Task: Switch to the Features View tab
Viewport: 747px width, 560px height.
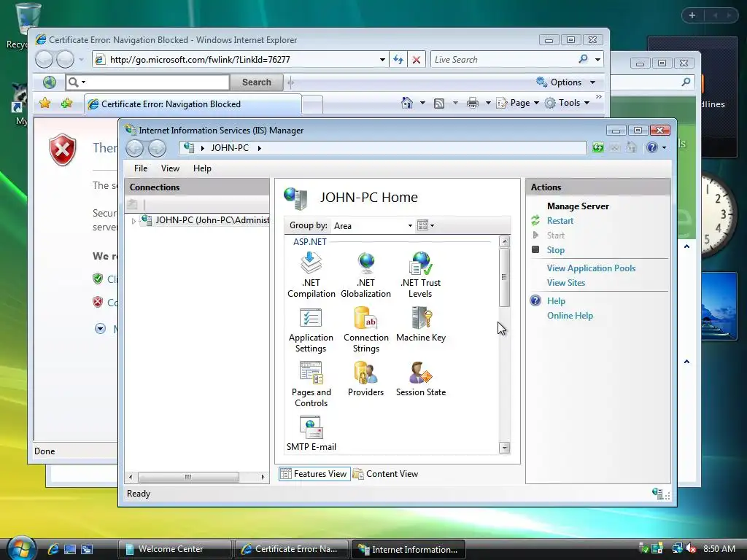Action: point(314,474)
